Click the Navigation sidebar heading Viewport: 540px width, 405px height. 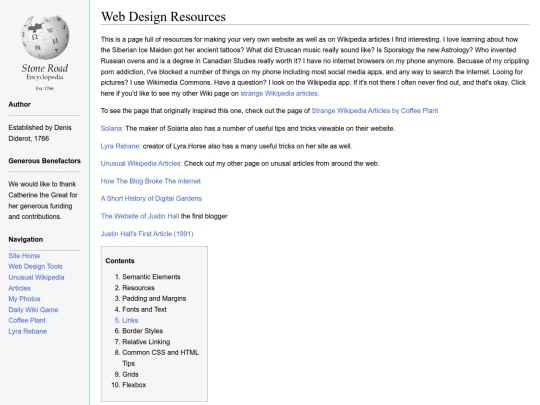pyautogui.click(x=25, y=239)
